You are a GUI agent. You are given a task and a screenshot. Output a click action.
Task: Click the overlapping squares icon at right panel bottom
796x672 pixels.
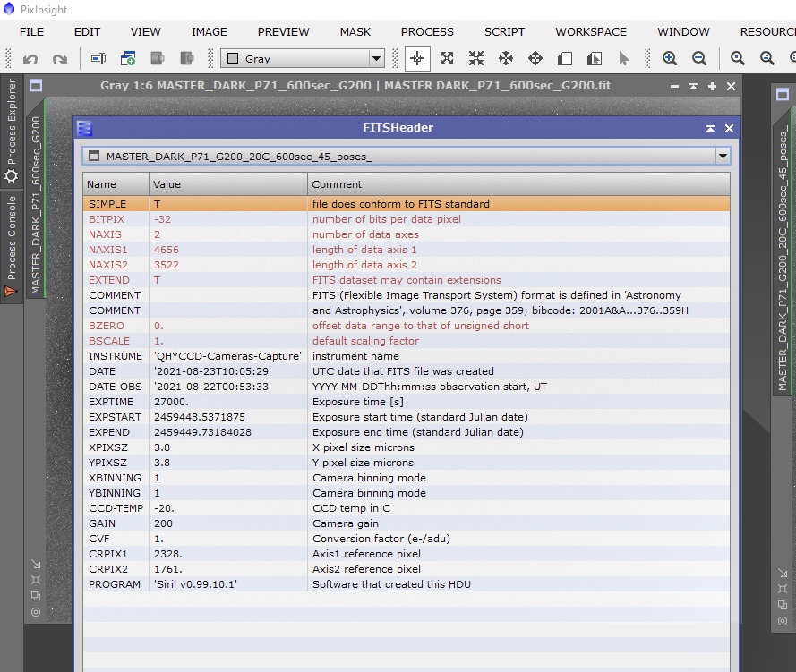coord(783,605)
